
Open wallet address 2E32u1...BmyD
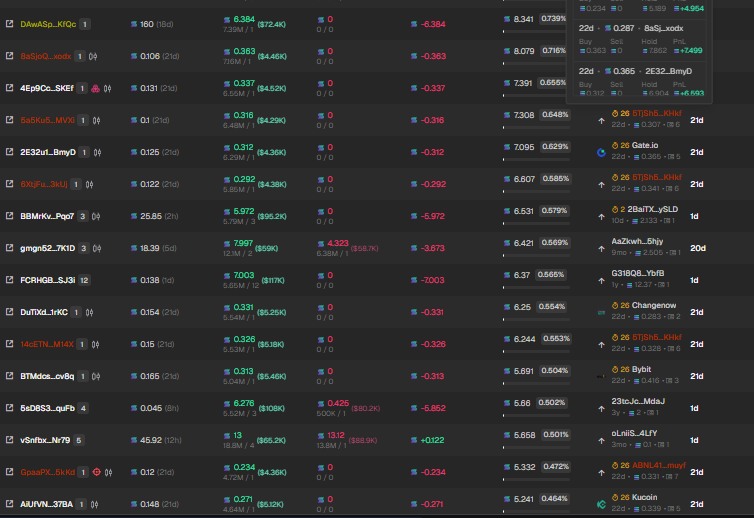pos(48,152)
